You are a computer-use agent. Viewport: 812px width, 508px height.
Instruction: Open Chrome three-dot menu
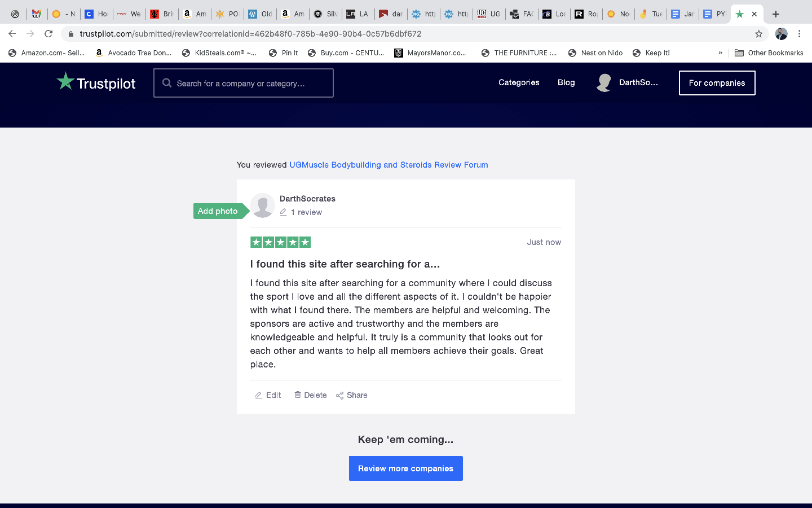coord(799,34)
